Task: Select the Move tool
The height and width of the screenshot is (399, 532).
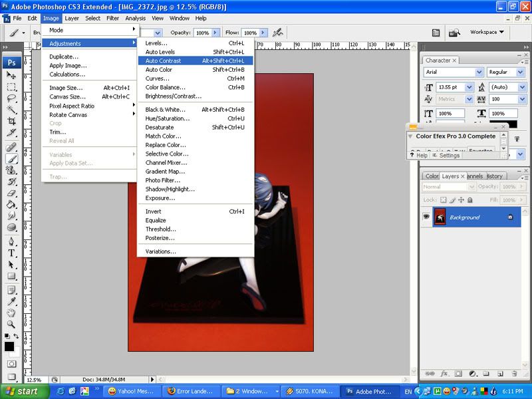Action: [11, 75]
